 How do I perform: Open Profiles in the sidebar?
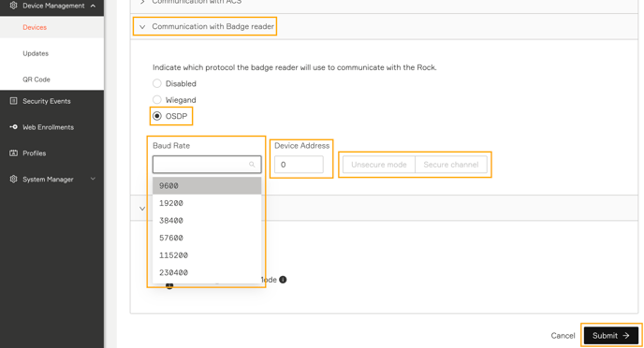pyautogui.click(x=34, y=153)
